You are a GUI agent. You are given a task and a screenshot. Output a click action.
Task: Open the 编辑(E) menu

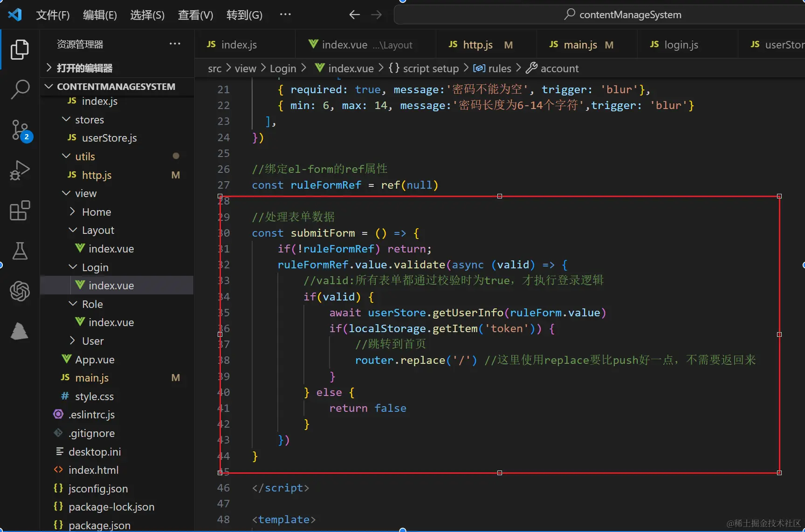pos(100,15)
